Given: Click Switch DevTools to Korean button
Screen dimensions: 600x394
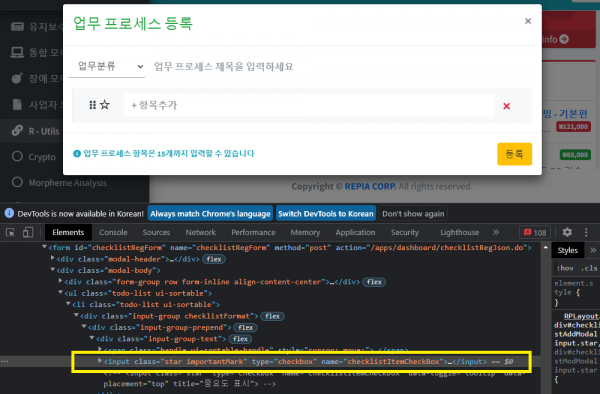Looking at the screenshot, I should (326, 214).
